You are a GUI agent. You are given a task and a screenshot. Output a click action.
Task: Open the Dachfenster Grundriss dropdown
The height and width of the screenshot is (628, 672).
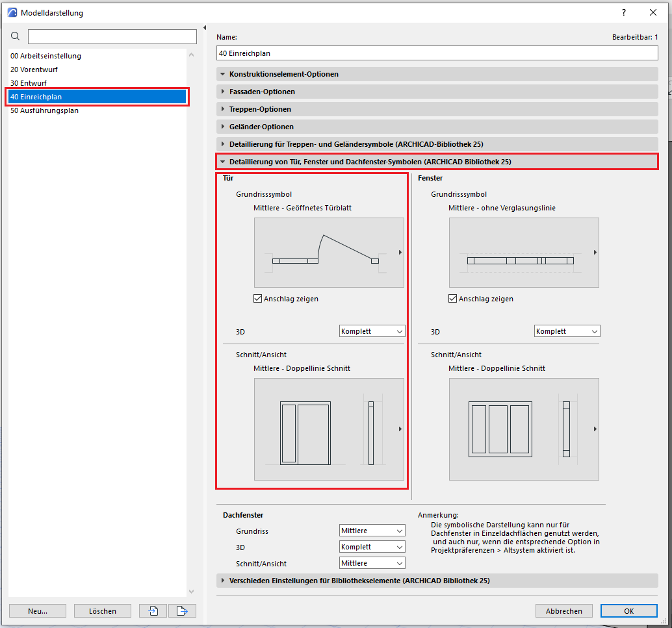click(x=372, y=531)
